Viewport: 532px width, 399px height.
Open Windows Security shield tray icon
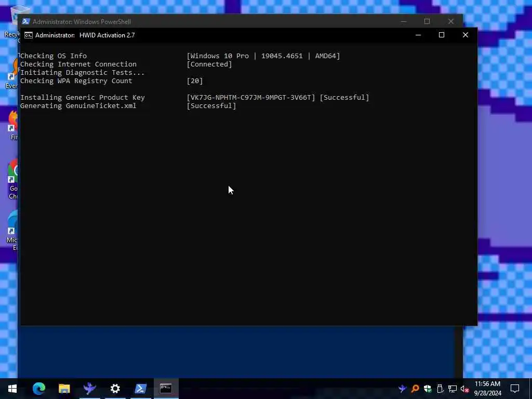pyautogui.click(x=428, y=389)
